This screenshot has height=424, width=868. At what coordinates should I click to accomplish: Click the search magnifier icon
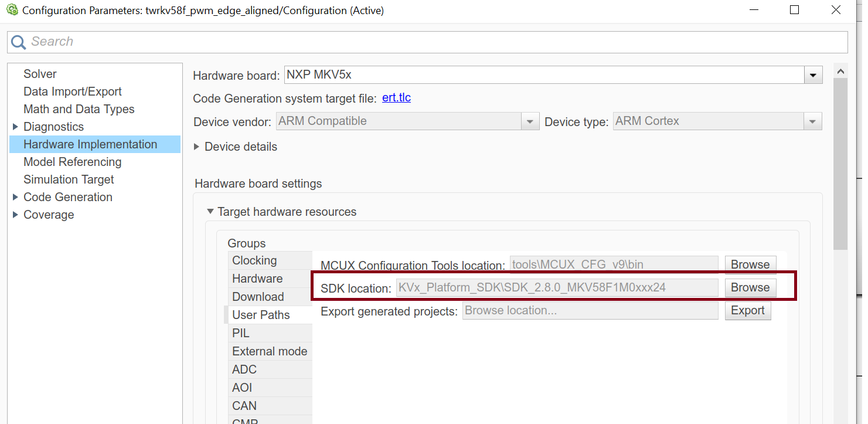pyautogui.click(x=18, y=42)
